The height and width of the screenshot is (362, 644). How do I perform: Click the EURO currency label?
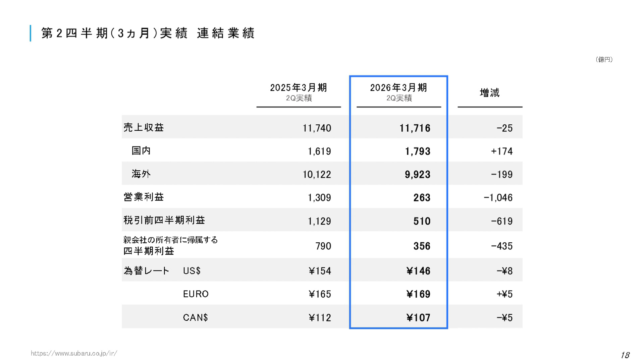[x=195, y=294]
